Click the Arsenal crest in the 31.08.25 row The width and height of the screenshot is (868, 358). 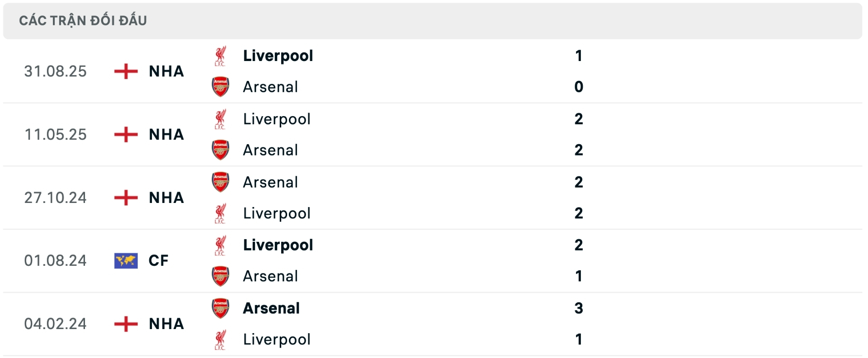click(220, 87)
